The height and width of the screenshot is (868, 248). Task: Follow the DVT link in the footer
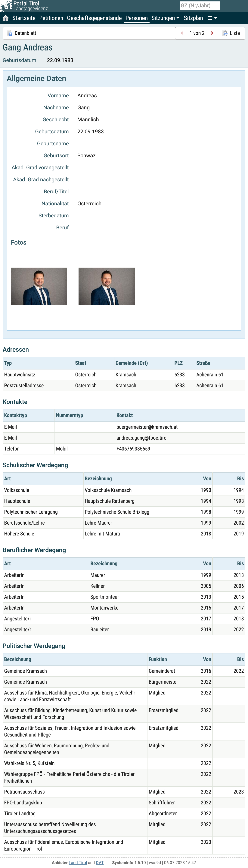[x=100, y=863]
